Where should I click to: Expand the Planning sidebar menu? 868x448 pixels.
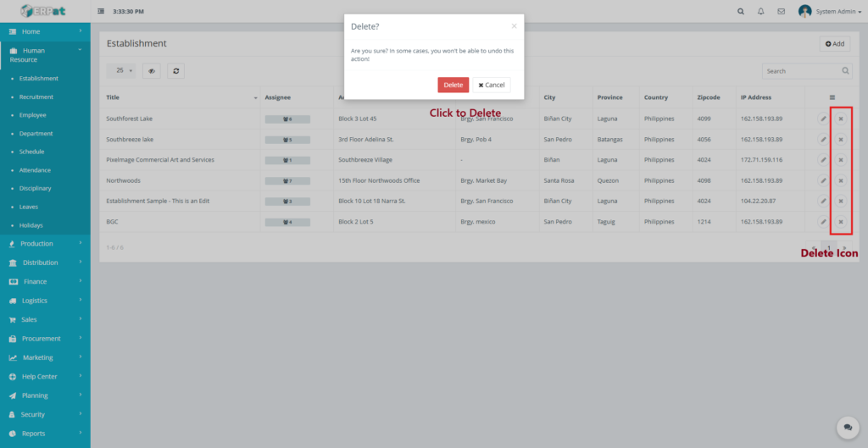pyautogui.click(x=45, y=395)
